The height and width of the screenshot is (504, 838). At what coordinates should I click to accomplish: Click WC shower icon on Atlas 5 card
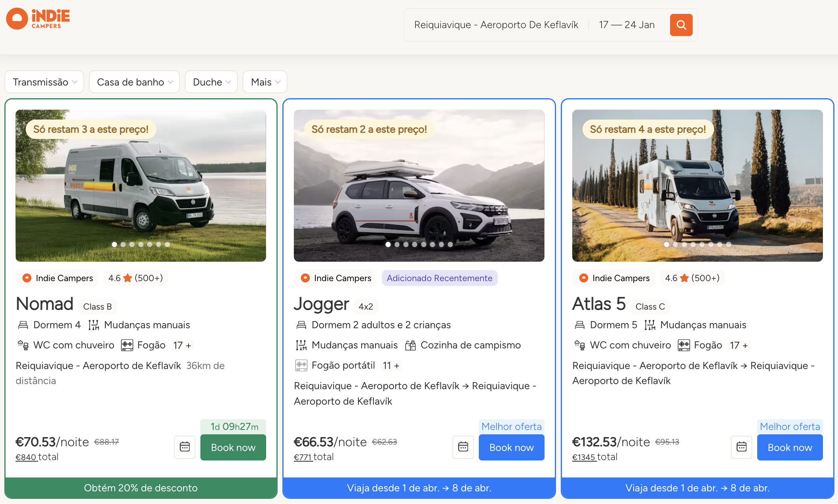pos(580,345)
